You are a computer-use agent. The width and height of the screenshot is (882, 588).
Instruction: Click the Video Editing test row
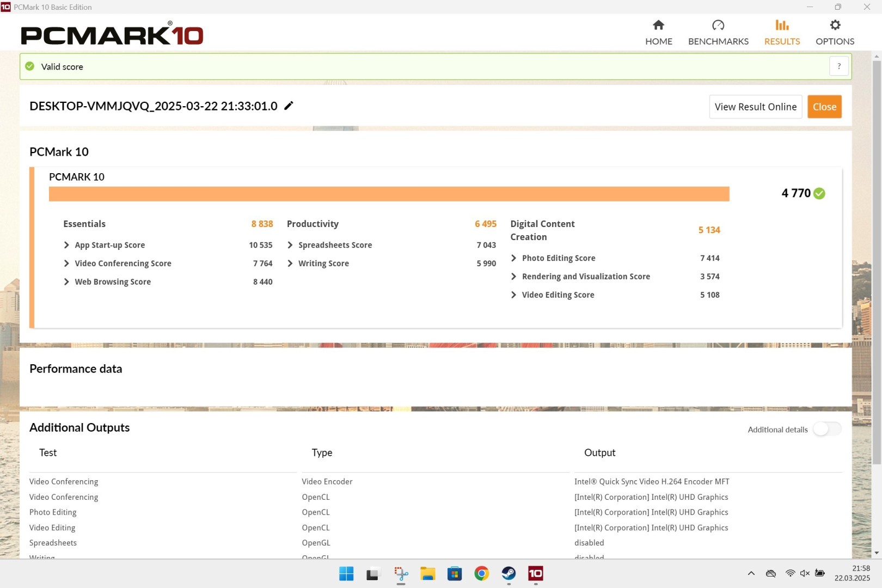click(x=52, y=528)
